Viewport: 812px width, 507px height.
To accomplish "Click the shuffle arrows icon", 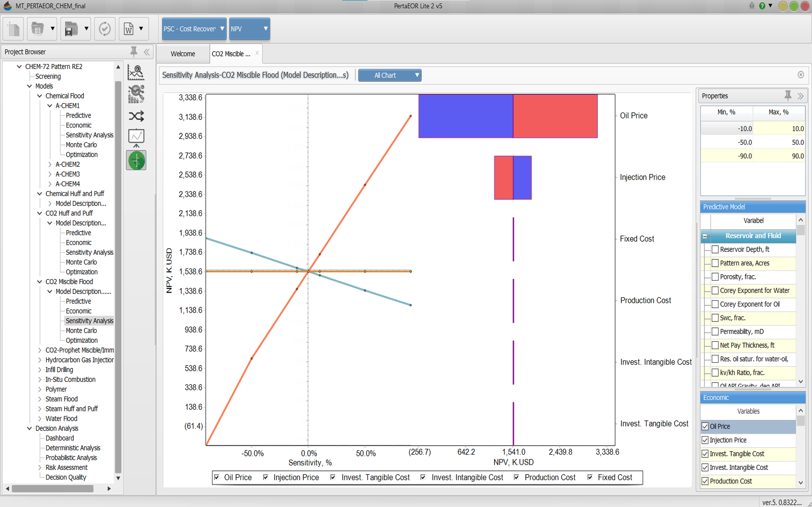I will pyautogui.click(x=136, y=116).
